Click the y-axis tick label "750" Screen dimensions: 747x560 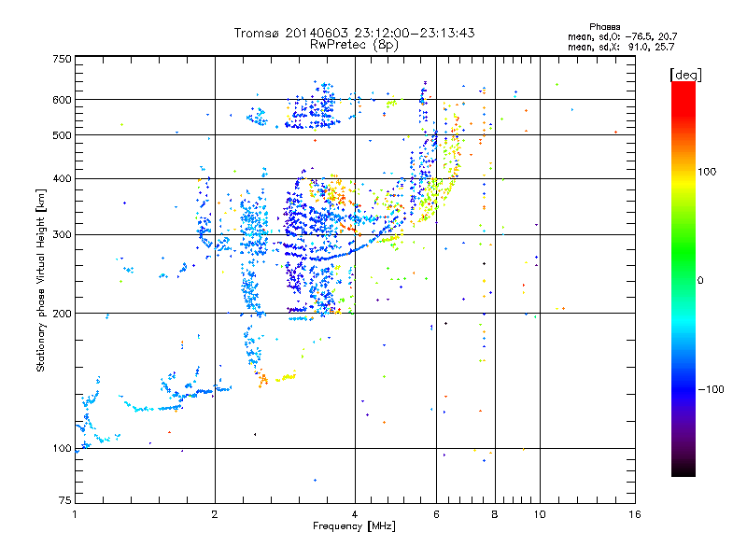tap(62, 59)
